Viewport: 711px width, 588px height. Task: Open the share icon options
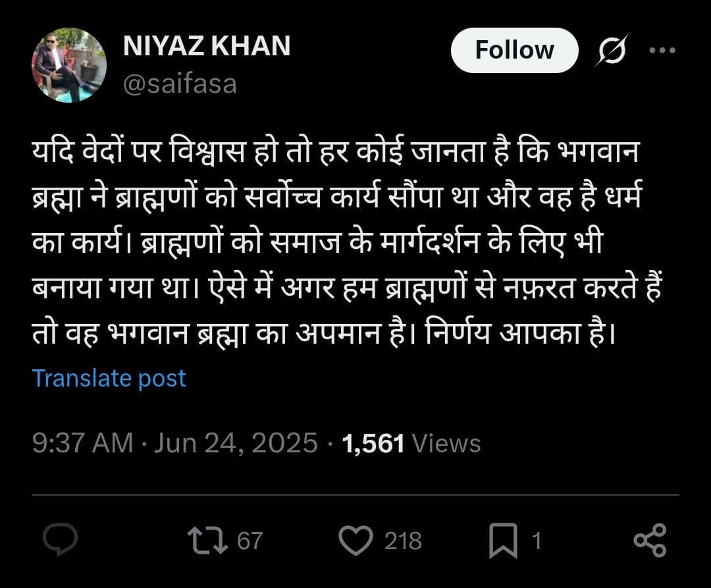click(650, 540)
